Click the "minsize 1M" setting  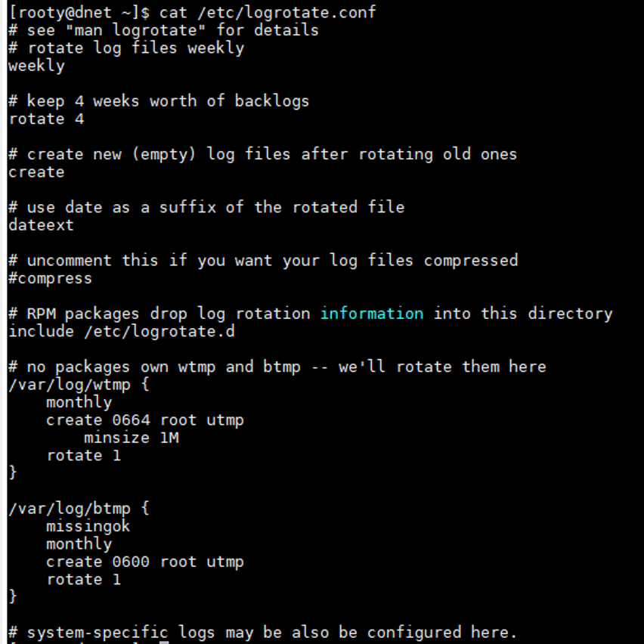[131, 438]
